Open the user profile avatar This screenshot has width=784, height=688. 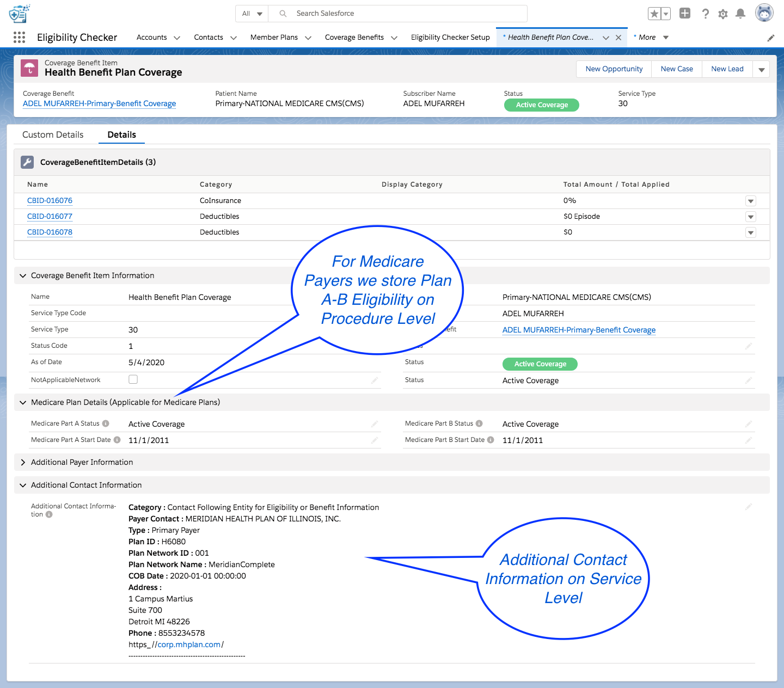[x=764, y=13]
